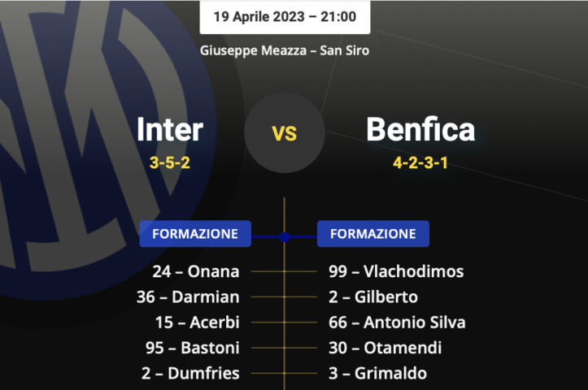Click the Inter team name
Image resolution: width=588 pixels, height=390 pixels.
point(170,129)
